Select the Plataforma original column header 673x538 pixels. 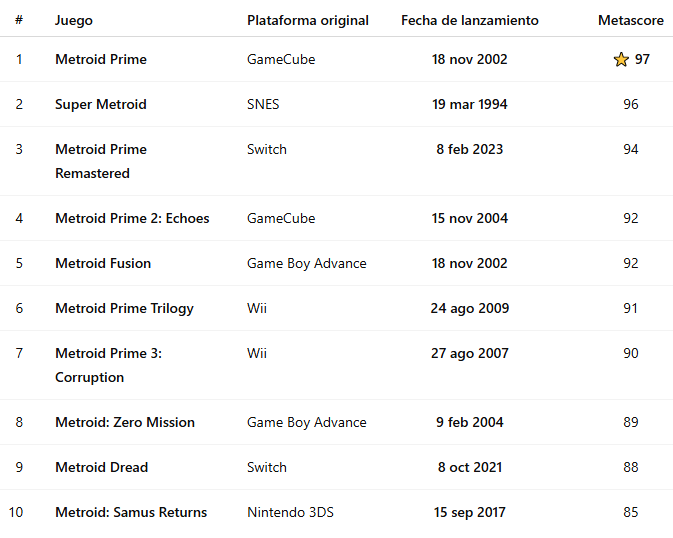tap(307, 20)
